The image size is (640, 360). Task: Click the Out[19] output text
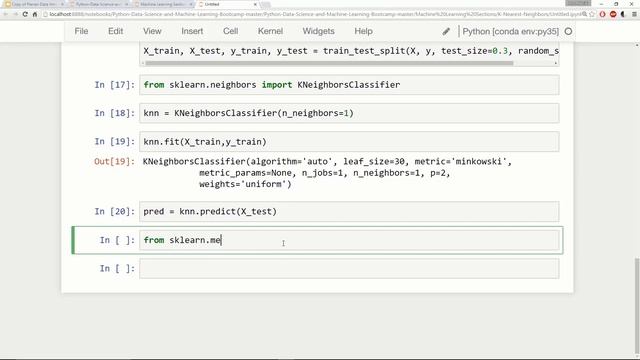[x=327, y=173]
